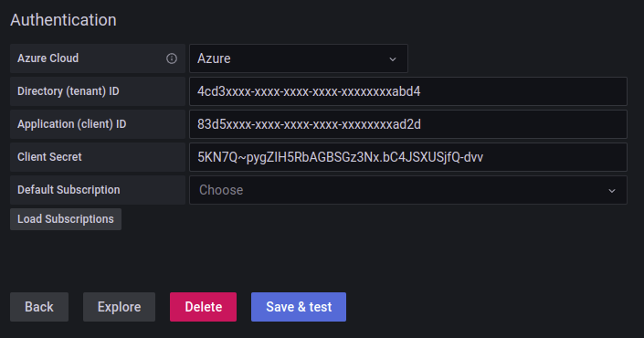Click the info icon beside Azure Cloud

[172, 58]
